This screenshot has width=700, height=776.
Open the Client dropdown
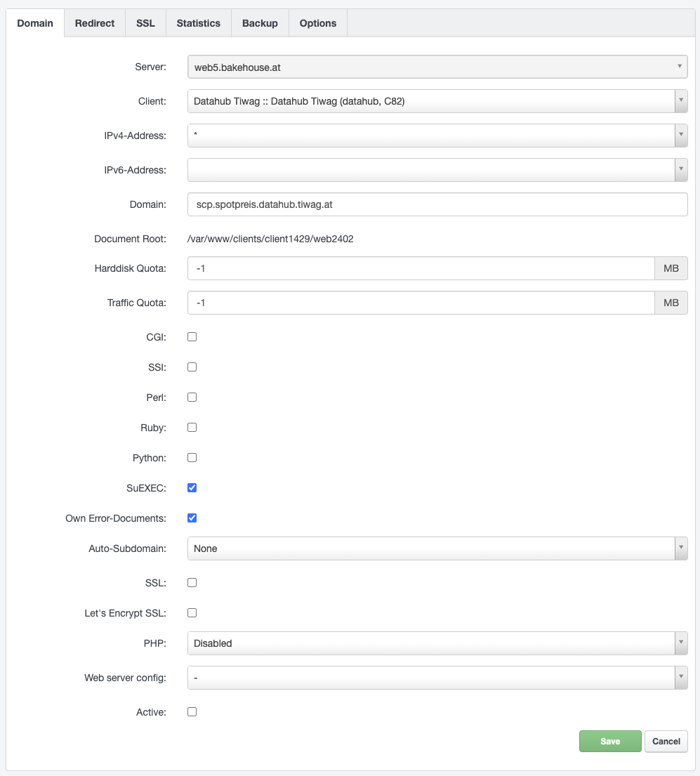[437, 101]
